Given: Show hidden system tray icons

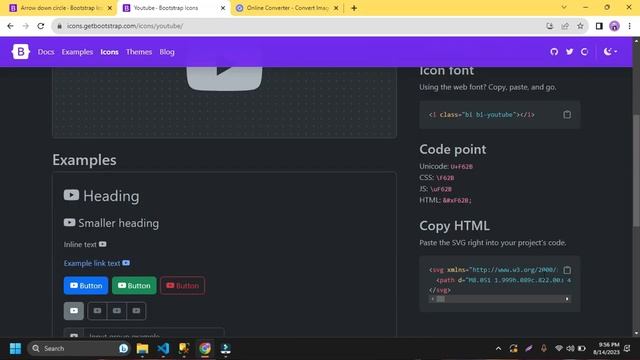Looking at the screenshot, I should [498, 349].
